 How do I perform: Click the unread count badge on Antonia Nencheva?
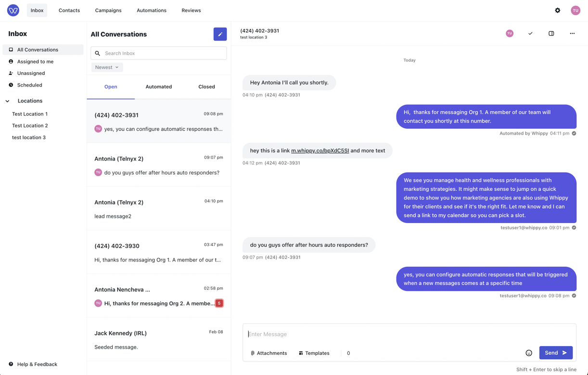(x=219, y=303)
